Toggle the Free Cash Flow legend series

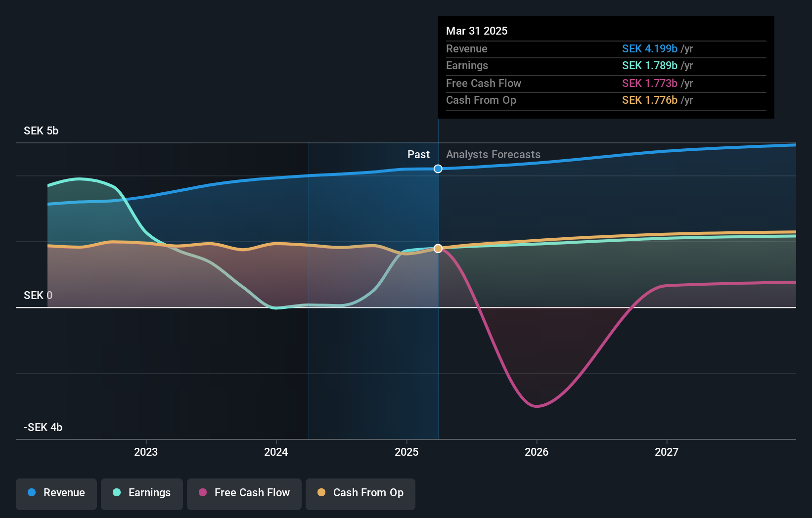pos(244,494)
